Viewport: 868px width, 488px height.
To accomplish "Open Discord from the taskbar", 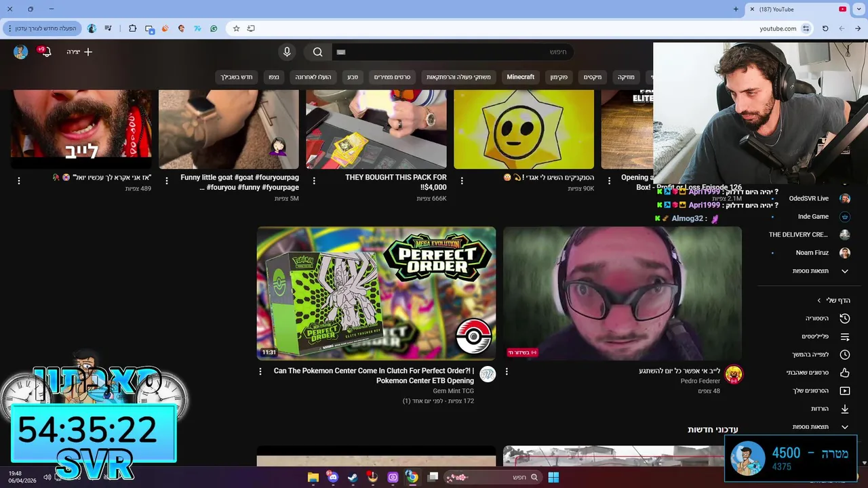I will pos(332,477).
